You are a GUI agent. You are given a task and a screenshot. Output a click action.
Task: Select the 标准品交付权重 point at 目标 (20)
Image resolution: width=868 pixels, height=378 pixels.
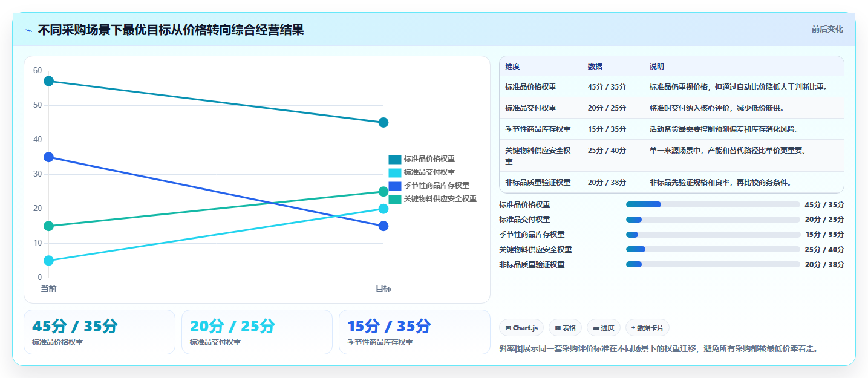[383, 209]
